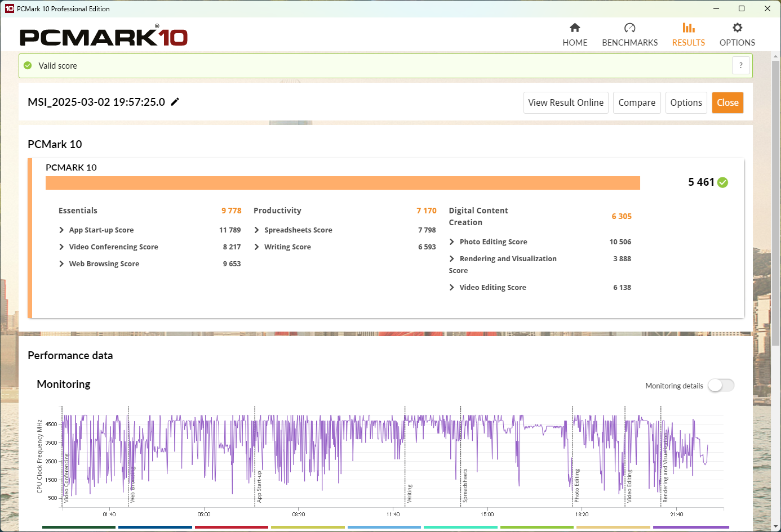
Task: Click the Video Conferencing marker in chart
Action: coord(66,478)
